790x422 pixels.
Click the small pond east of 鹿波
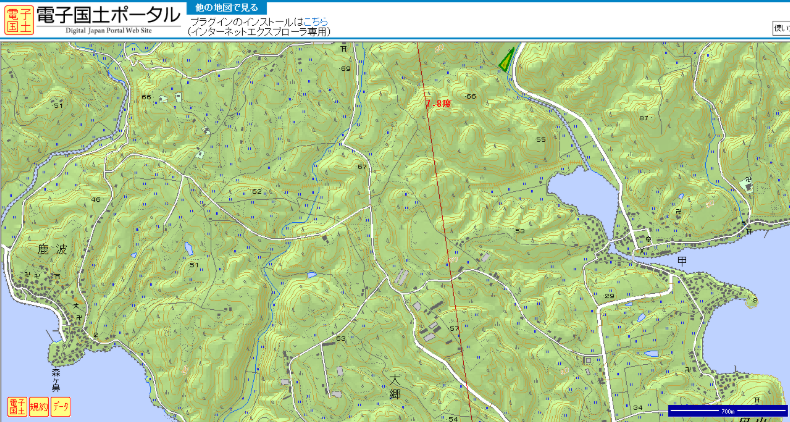[x=187, y=250]
